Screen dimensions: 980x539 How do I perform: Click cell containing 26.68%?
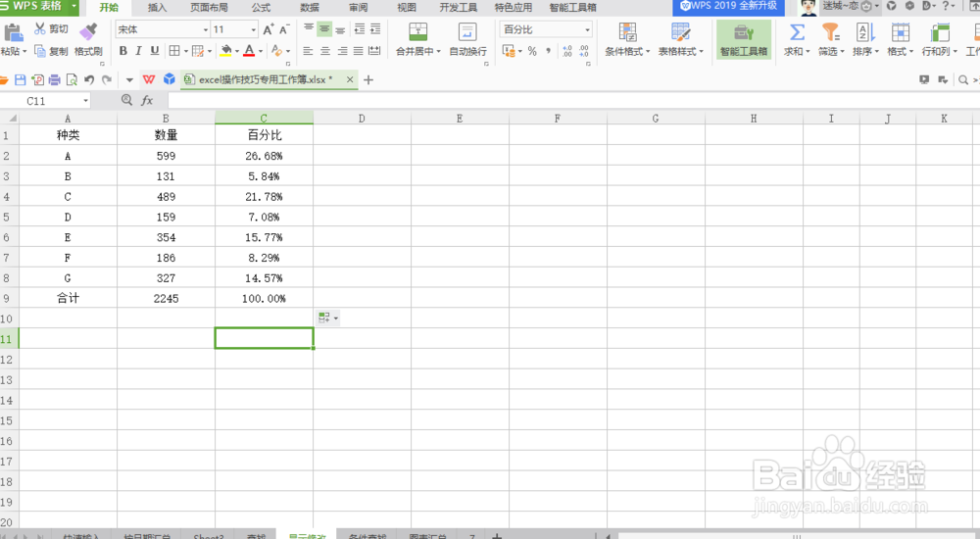(264, 156)
